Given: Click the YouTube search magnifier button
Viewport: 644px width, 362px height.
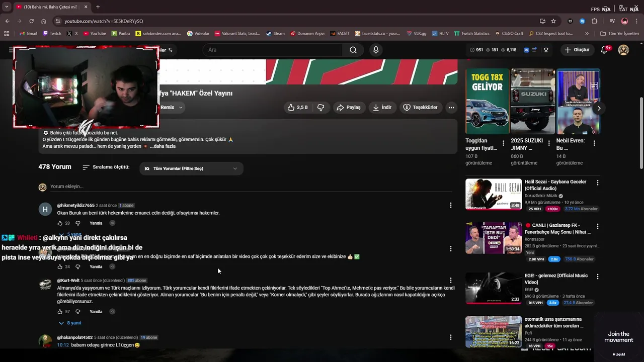Looking at the screenshot, I should 353,50.
